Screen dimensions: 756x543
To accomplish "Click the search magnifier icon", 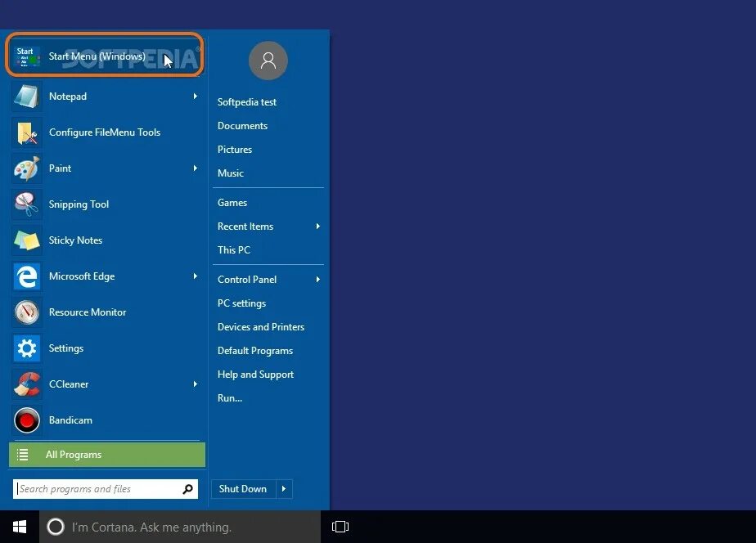I will pyautogui.click(x=187, y=489).
